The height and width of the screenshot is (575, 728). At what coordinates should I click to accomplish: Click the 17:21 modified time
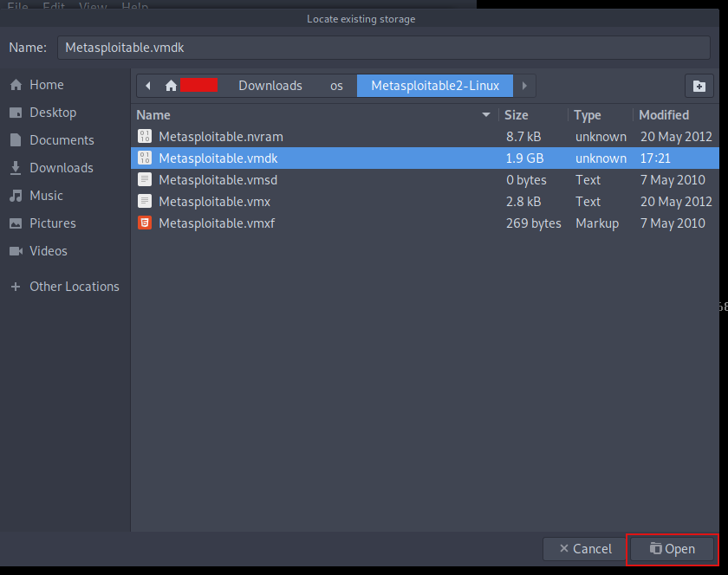click(x=655, y=158)
